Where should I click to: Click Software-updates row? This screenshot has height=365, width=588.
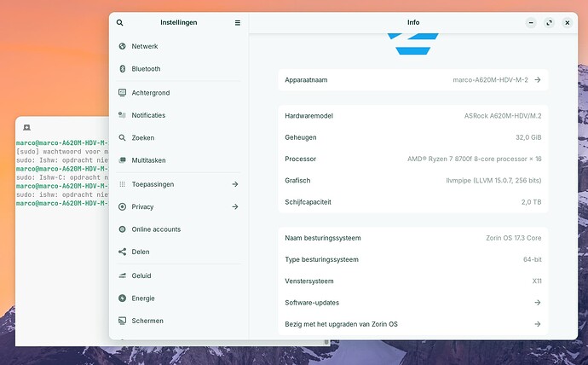[412, 303]
